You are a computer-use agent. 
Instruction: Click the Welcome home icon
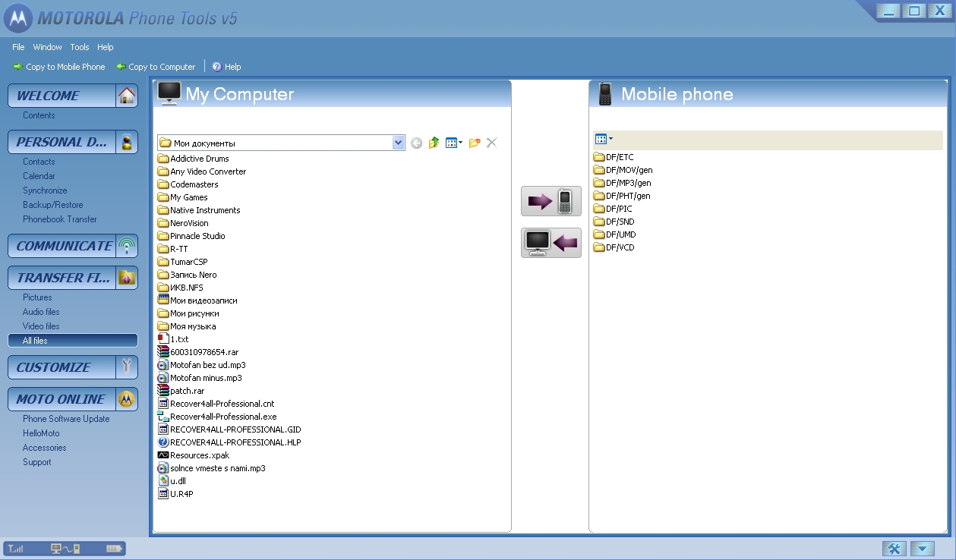point(127,96)
